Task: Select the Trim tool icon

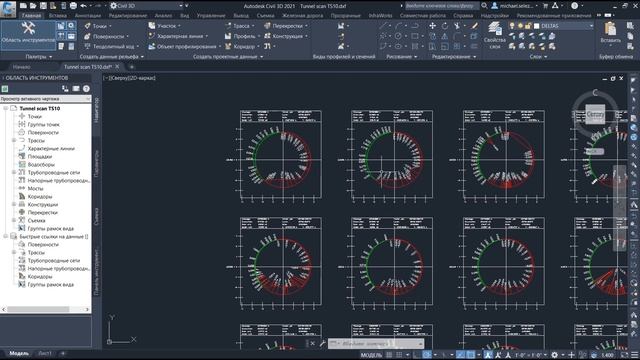Action: pyautogui.click(x=457, y=26)
